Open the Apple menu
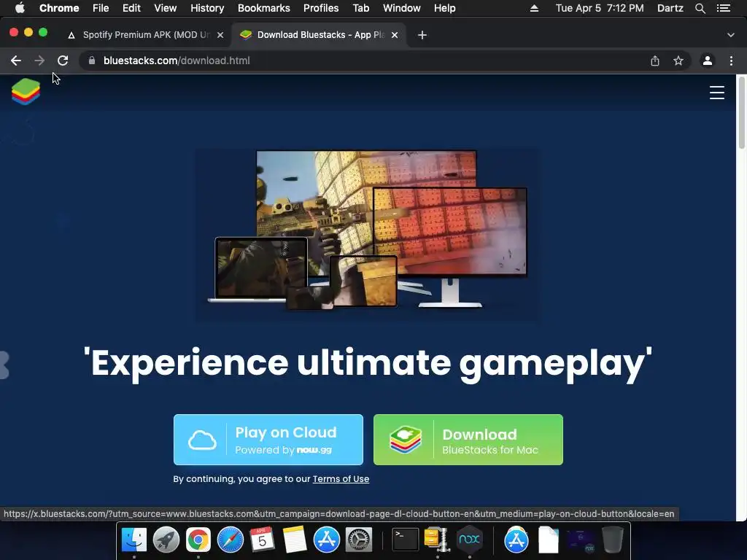Screen dimensions: 747x560 (20, 8)
